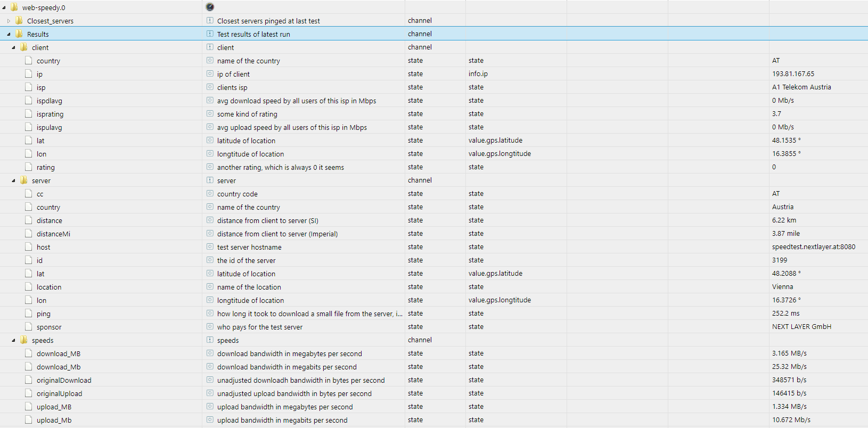
Task: Click state icon before 'test server hostname'
Action: (x=210, y=246)
